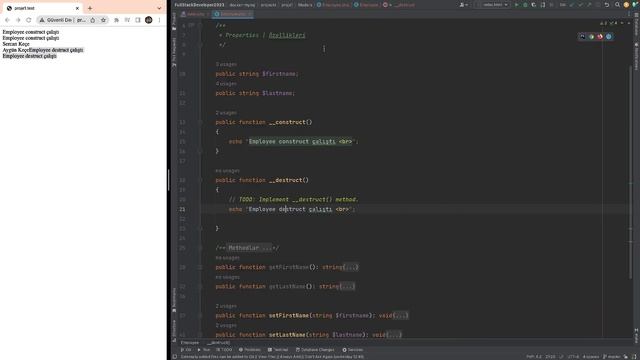Open the Services tool window button
Viewport: 640px width, 360px height.
pos(353,350)
